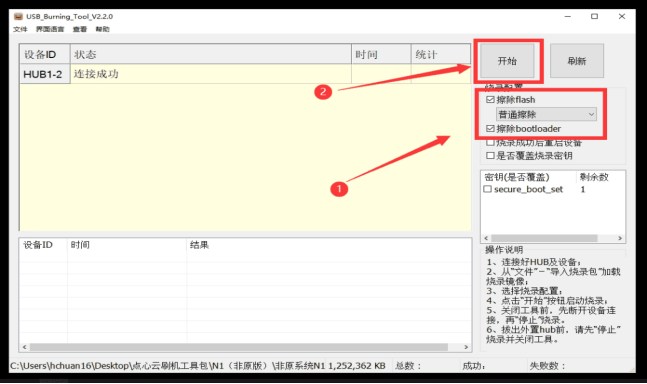Click the USB Burning Tool app icon

18,16
